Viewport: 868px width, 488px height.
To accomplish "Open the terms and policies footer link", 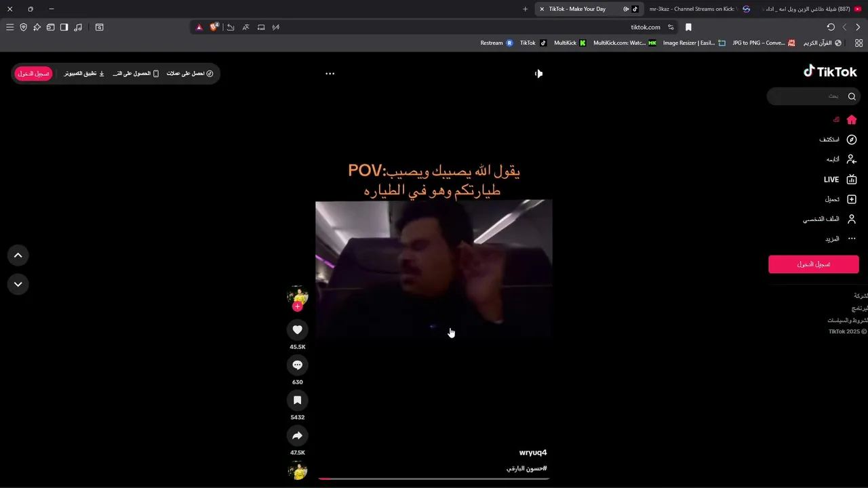I will 848,320.
